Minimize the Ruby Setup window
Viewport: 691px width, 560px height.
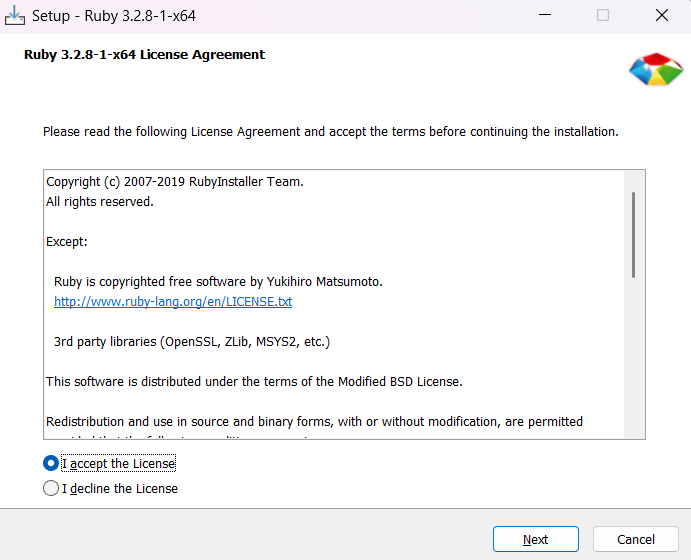click(544, 16)
